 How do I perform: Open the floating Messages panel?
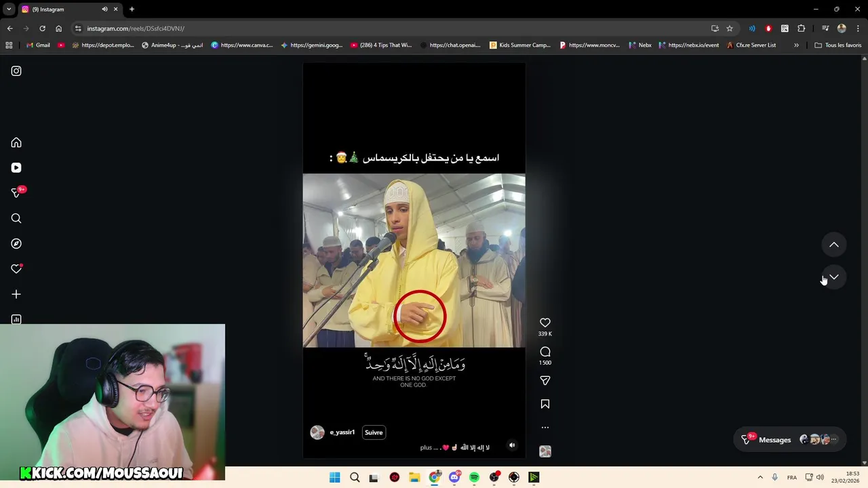[x=789, y=440]
